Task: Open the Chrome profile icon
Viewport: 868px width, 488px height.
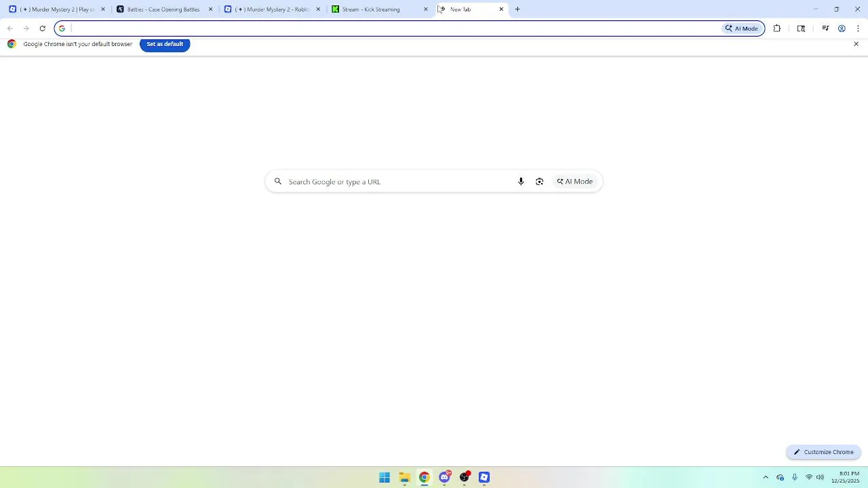Action: (x=842, y=28)
